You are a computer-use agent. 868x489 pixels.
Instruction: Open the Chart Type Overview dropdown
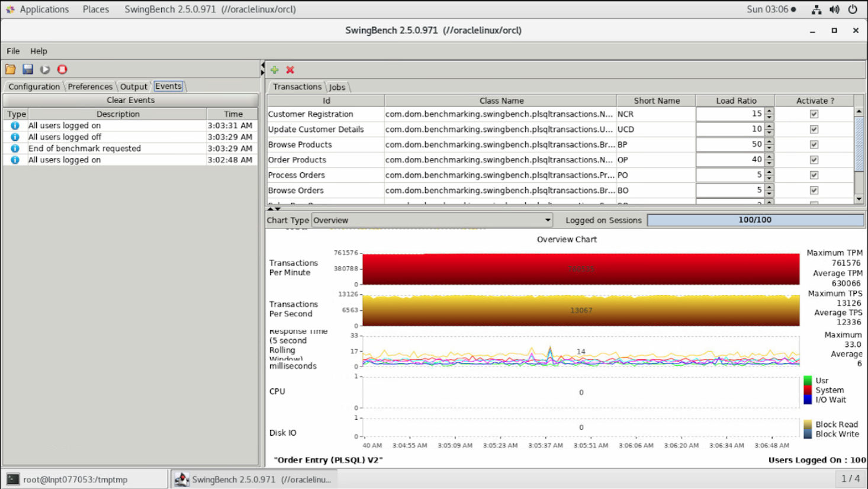point(432,220)
